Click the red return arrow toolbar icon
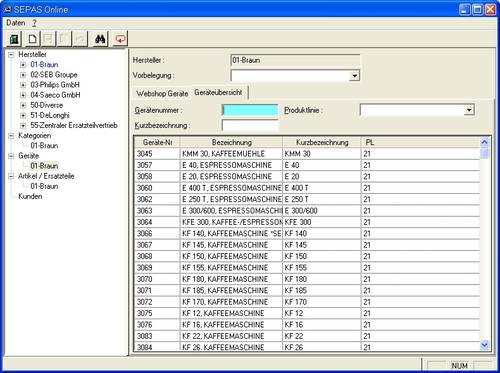Screen dimensions: 500x373 click(120, 39)
